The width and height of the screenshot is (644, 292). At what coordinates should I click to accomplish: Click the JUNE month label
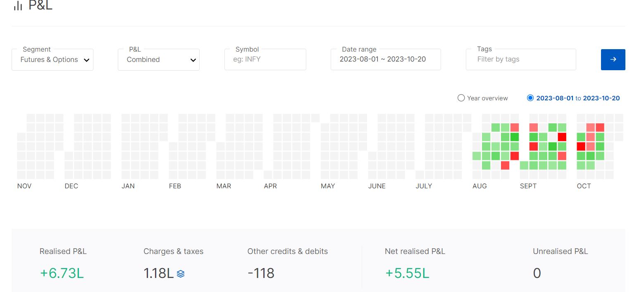[x=377, y=186]
